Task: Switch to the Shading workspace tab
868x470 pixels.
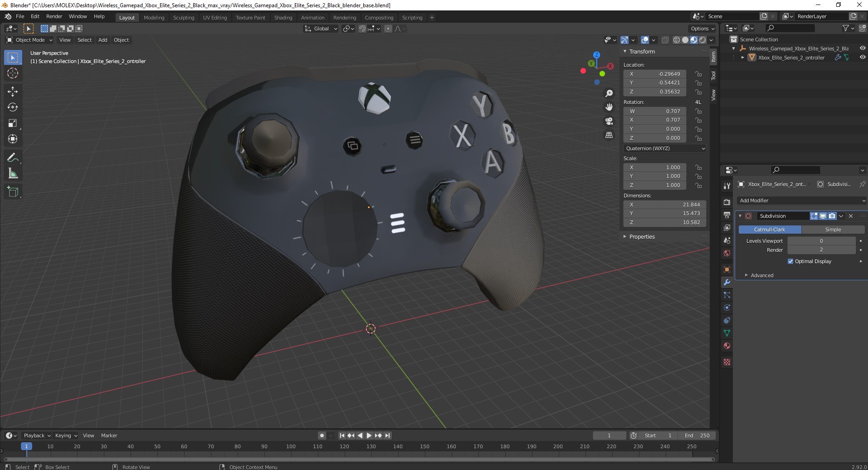Action: pyautogui.click(x=283, y=18)
